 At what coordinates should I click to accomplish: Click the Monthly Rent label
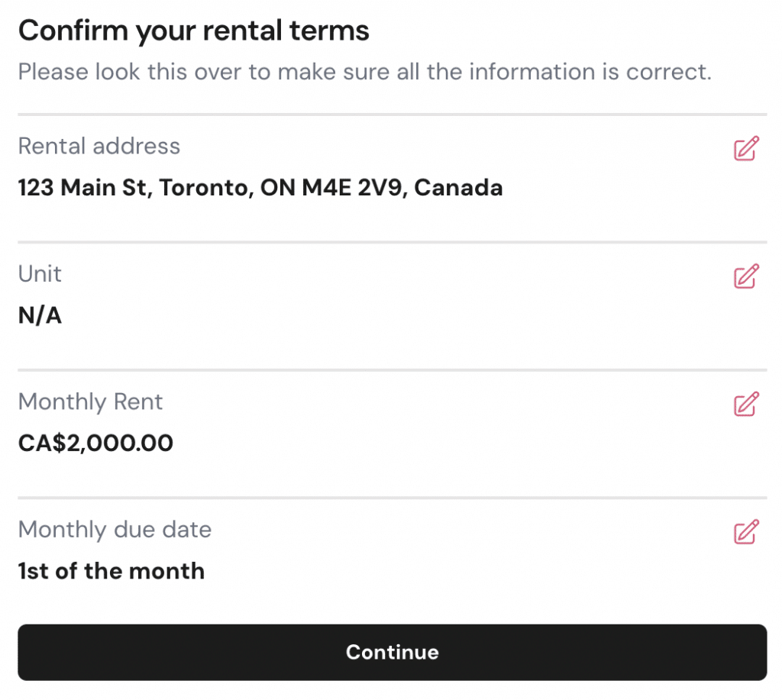pyautogui.click(x=90, y=402)
